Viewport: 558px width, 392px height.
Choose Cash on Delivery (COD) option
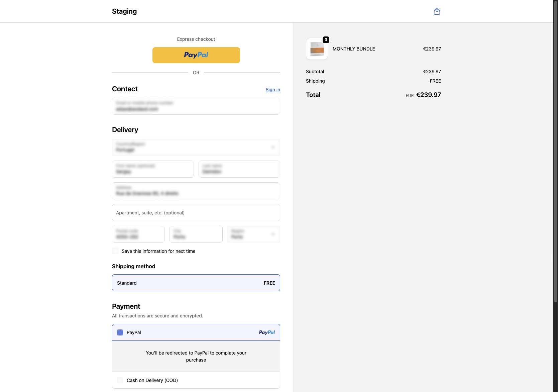pos(120,380)
